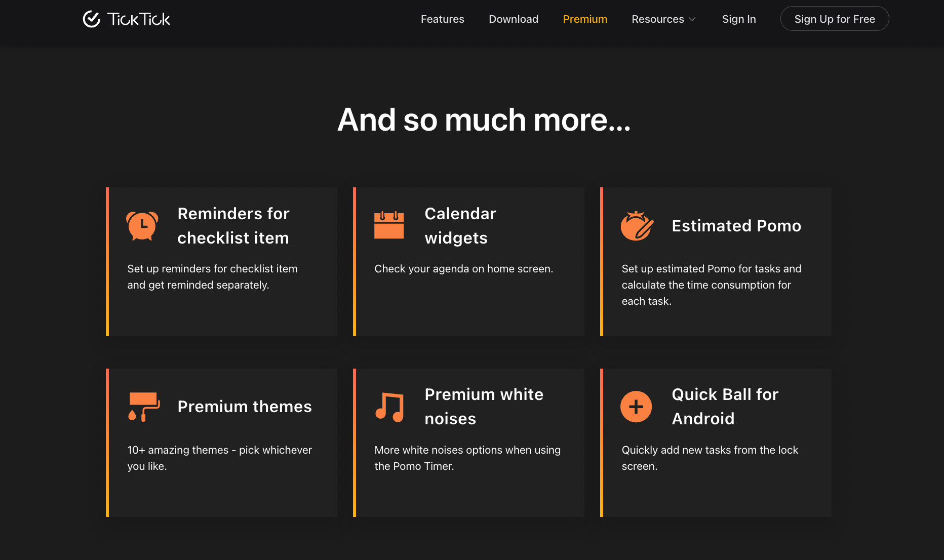The image size is (944, 560).
Task: Click the TickTick wordmark text
Action: pyautogui.click(x=139, y=19)
